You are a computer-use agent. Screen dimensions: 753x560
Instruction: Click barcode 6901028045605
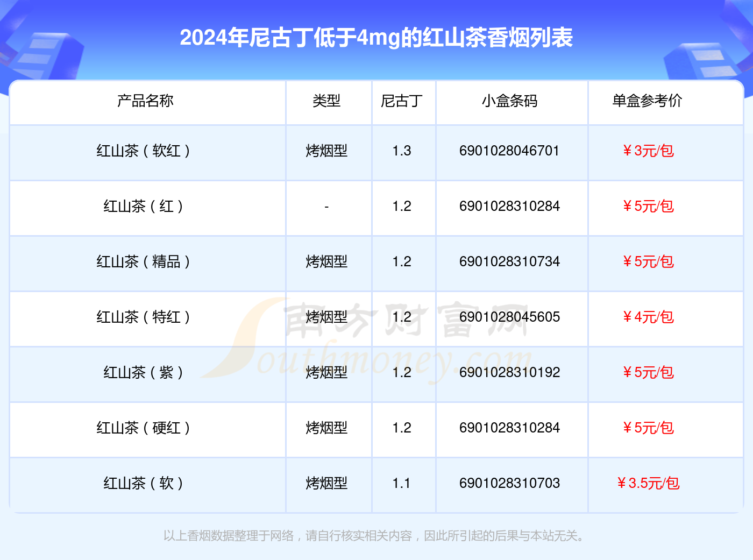point(509,317)
